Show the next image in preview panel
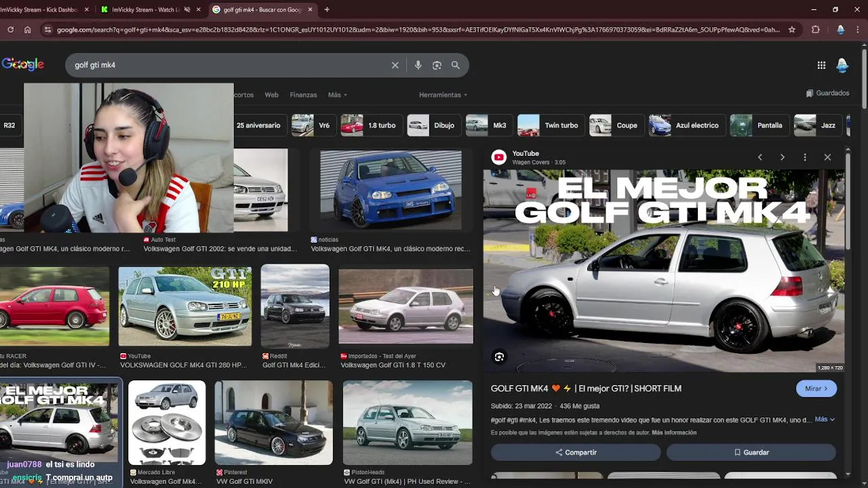The image size is (868, 488). [782, 157]
